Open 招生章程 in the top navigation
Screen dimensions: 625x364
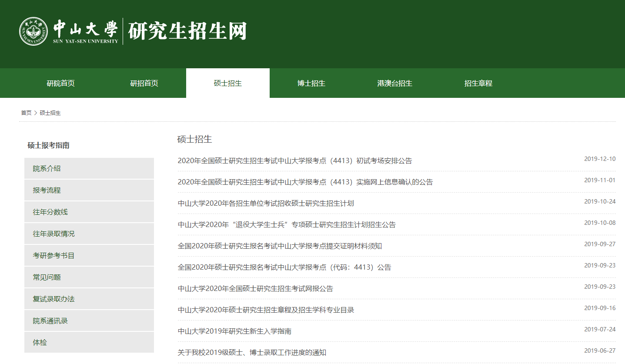coord(478,83)
